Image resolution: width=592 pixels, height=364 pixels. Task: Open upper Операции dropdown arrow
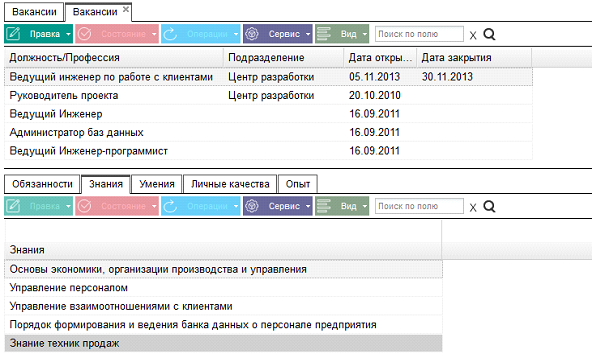tap(236, 34)
